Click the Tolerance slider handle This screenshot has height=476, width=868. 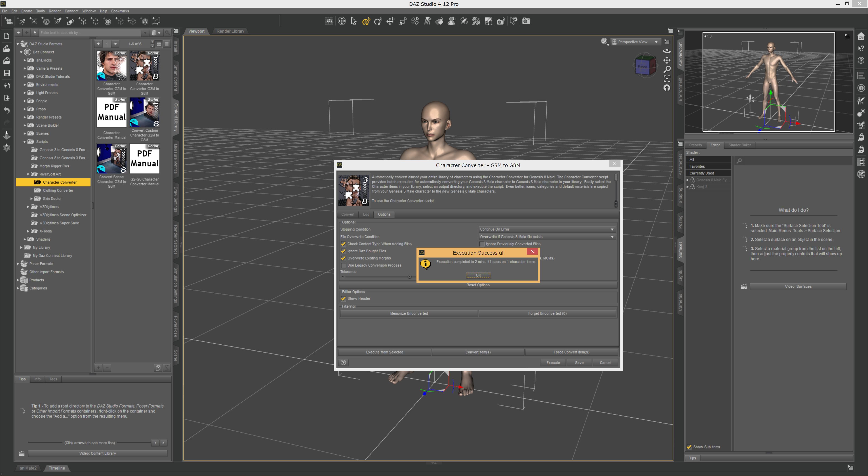pyautogui.click(x=409, y=277)
